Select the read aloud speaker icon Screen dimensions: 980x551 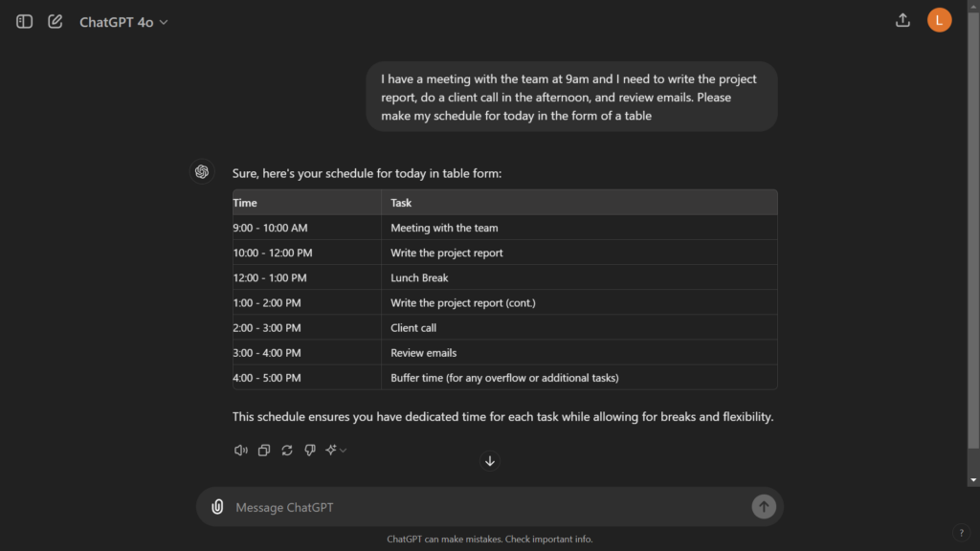pyautogui.click(x=240, y=450)
